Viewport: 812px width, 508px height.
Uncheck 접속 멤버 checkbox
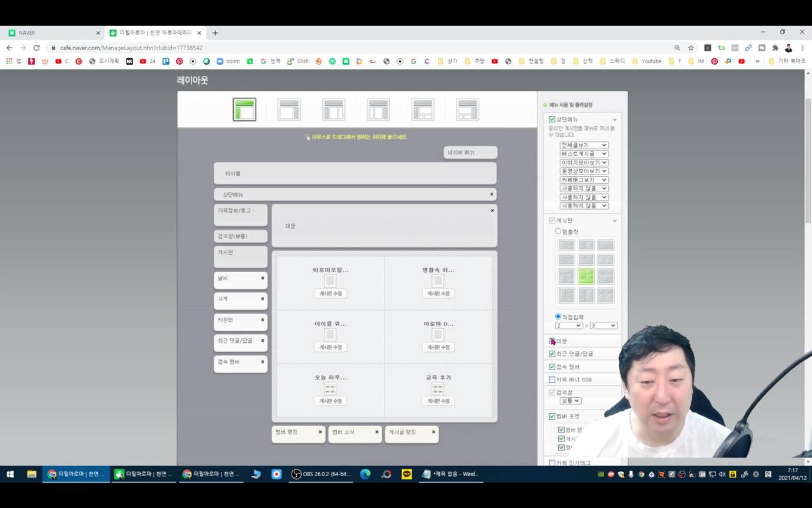pos(552,367)
